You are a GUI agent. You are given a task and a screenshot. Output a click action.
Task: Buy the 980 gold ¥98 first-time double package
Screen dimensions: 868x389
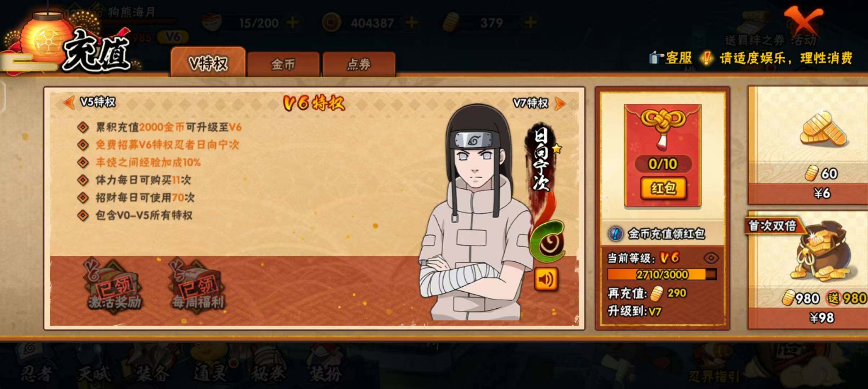coord(808,271)
